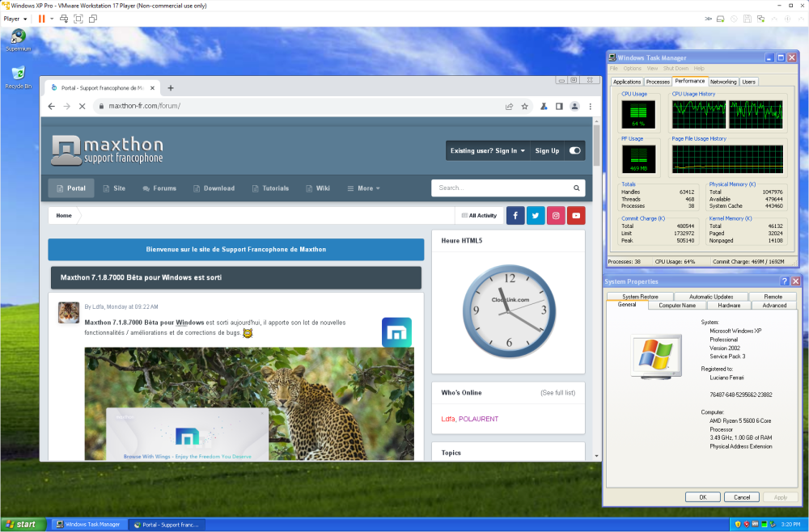Select the Hardware tab in System Properties

pos(729,306)
